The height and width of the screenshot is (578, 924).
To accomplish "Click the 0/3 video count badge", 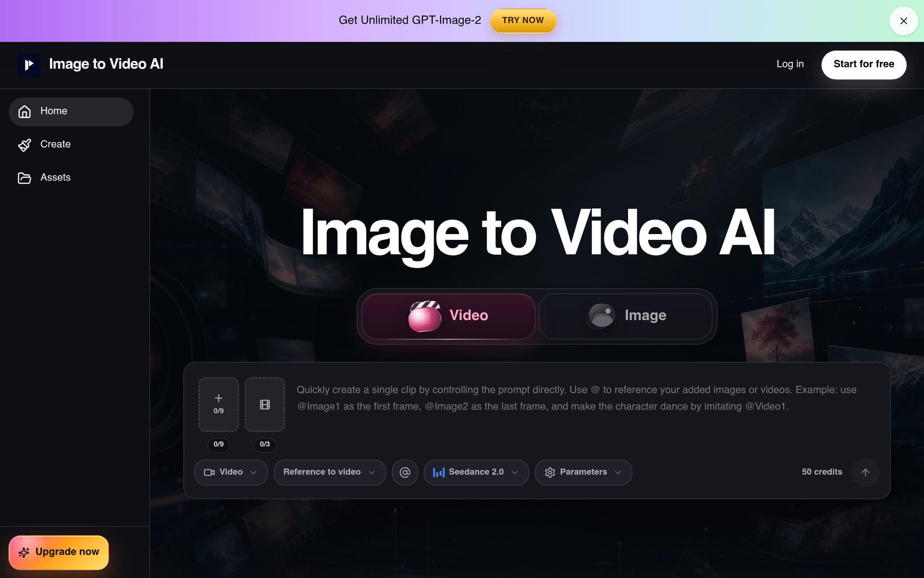I will (x=265, y=444).
